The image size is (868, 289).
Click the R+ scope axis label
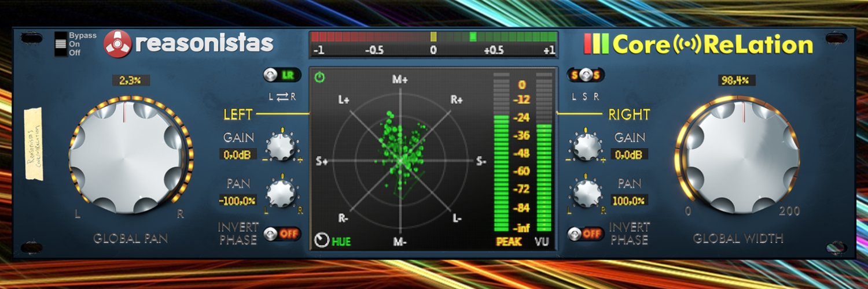(x=457, y=99)
